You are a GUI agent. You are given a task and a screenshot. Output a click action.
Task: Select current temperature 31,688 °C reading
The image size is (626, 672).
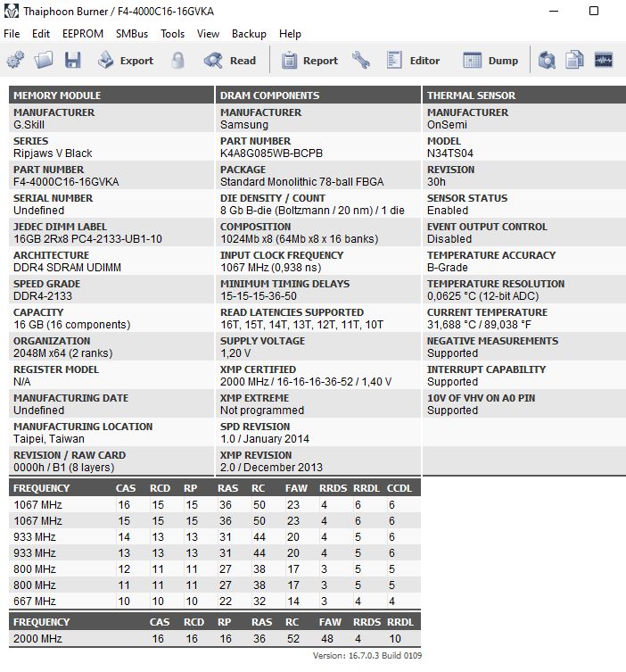tap(479, 325)
